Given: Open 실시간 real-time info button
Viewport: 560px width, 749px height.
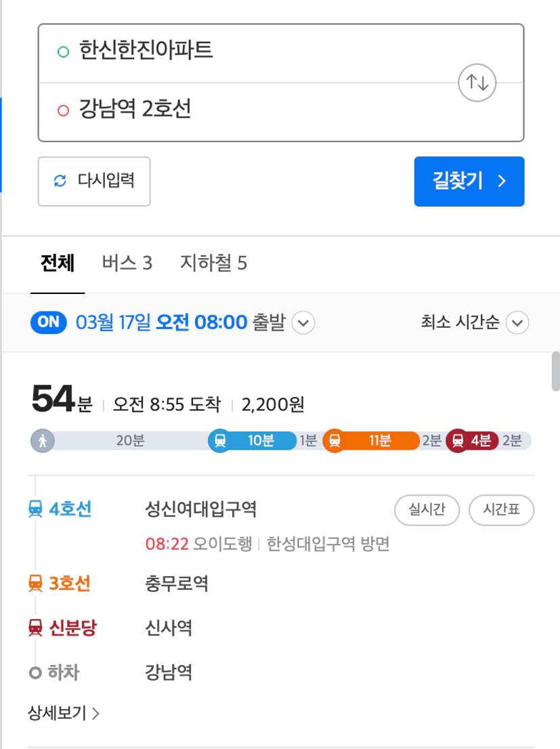Looking at the screenshot, I should [427, 510].
